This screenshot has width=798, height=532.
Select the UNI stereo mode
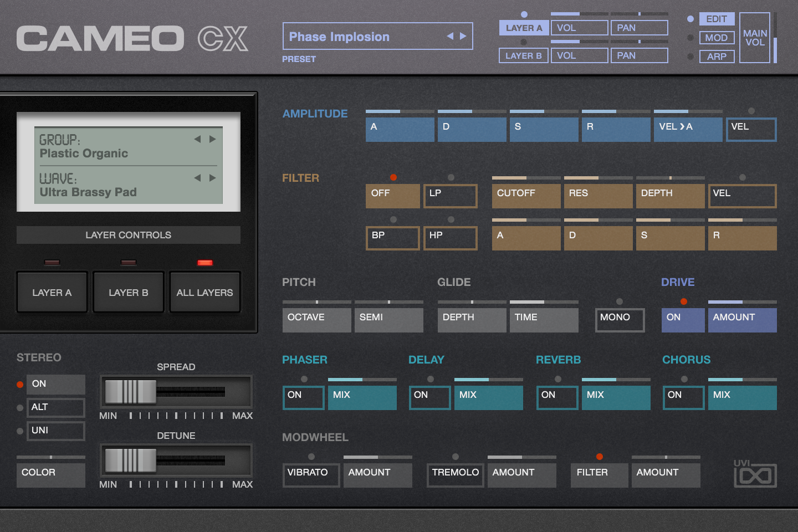click(55, 431)
